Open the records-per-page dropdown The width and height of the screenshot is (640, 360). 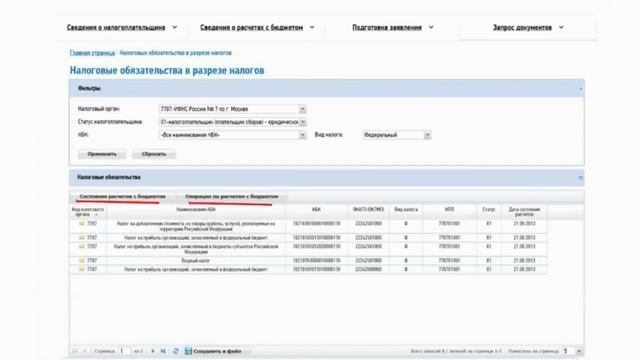(x=578, y=351)
